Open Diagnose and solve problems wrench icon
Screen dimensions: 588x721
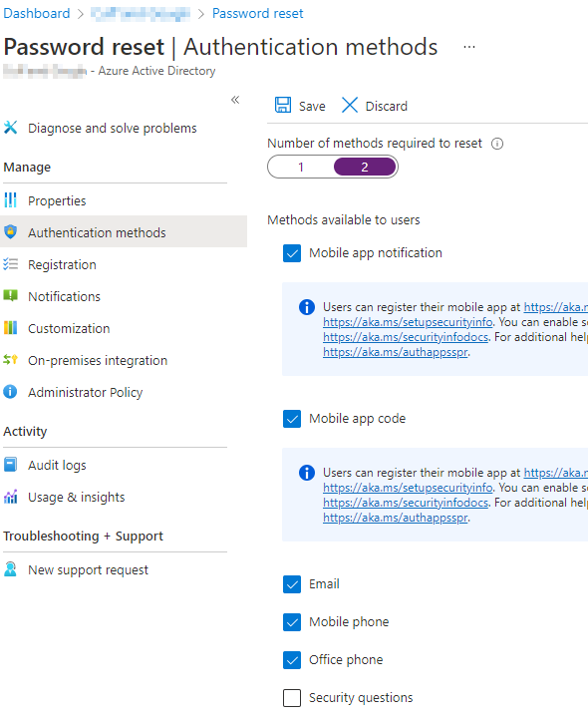(x=11, y=128)
